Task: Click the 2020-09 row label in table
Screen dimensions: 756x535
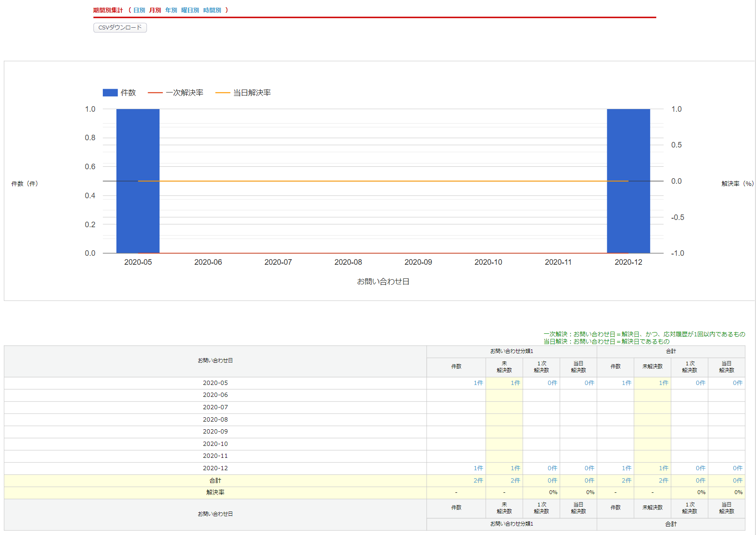Action: (215, 431)
